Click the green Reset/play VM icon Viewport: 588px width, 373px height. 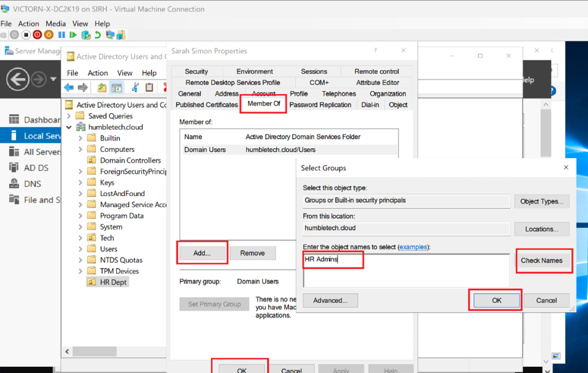73,35
